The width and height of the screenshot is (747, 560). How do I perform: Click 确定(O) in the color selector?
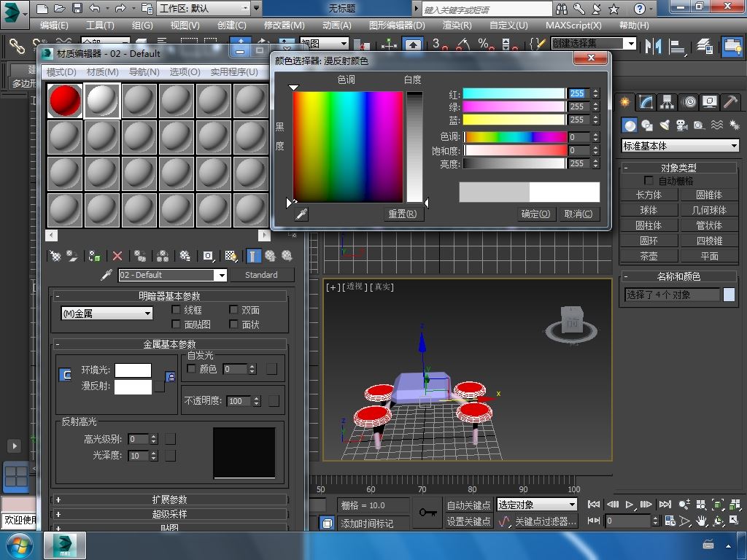pos(535,214)
